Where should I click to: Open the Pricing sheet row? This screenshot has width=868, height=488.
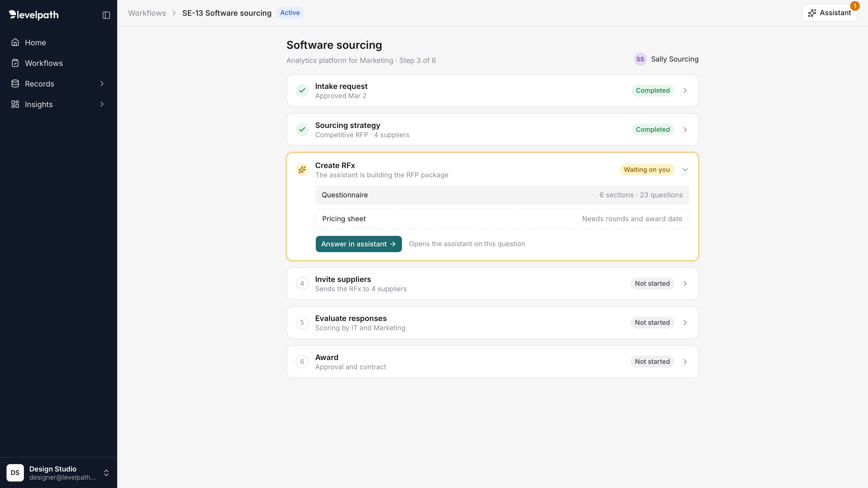click(502, 219)
